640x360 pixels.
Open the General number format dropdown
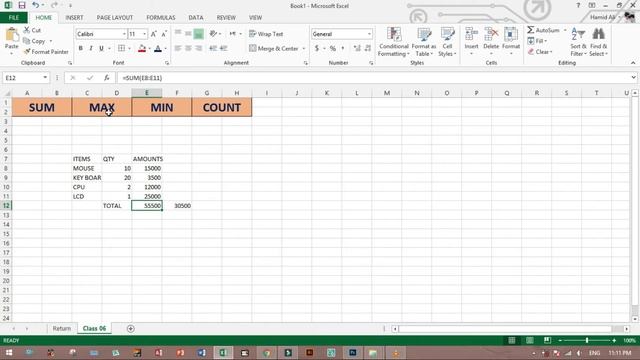click(369, 34)
